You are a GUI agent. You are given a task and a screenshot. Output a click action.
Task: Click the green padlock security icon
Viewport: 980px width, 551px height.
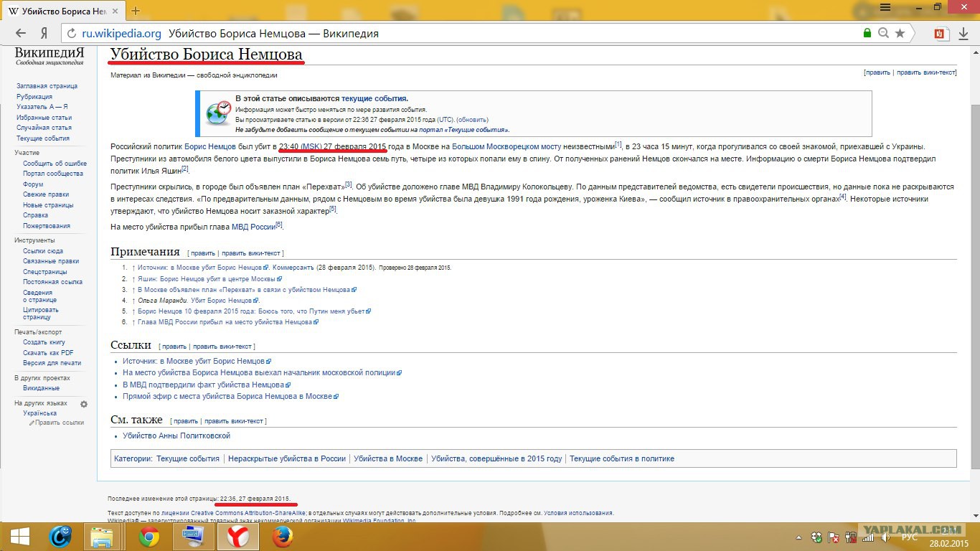click(867, 33)
